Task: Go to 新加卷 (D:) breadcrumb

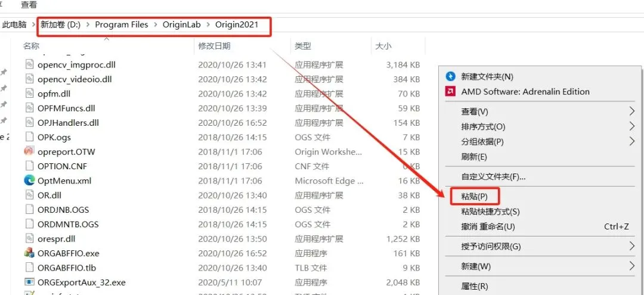Action: [60, 24]
